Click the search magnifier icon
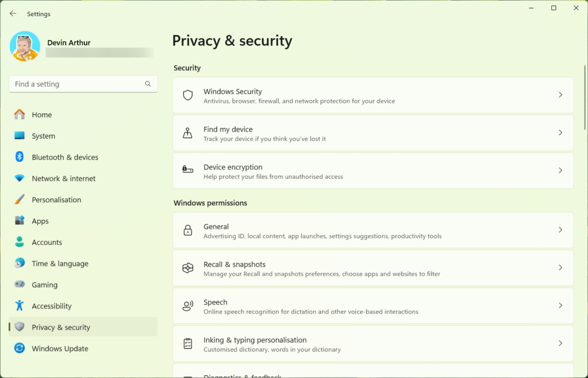This screenshot has width=588, height=378. coord(148,84)
